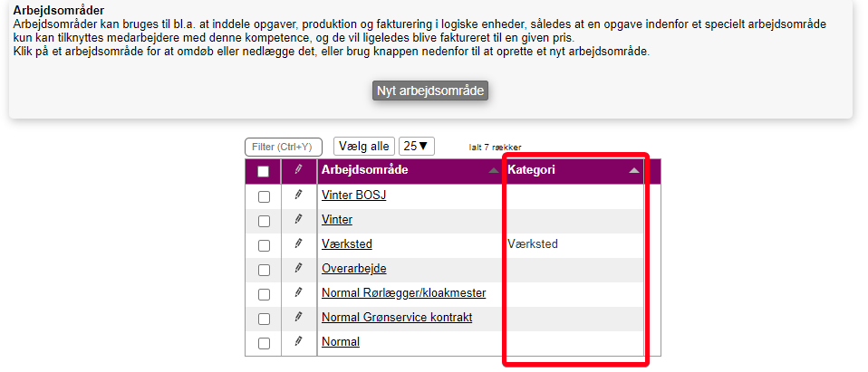868x372 pixels.
Task: Open the 25 rows-per-page dropdown
Action: click(417, 146)
